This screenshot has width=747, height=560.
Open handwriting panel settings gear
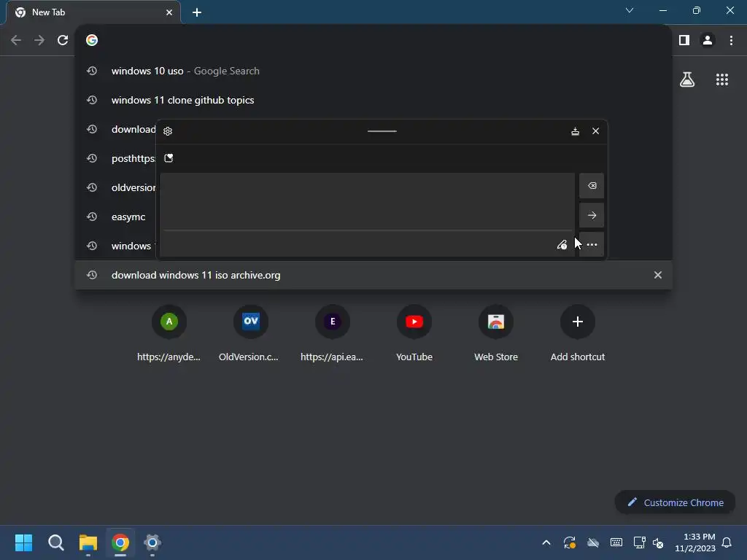pyautogui.click(x=168, y=131)
